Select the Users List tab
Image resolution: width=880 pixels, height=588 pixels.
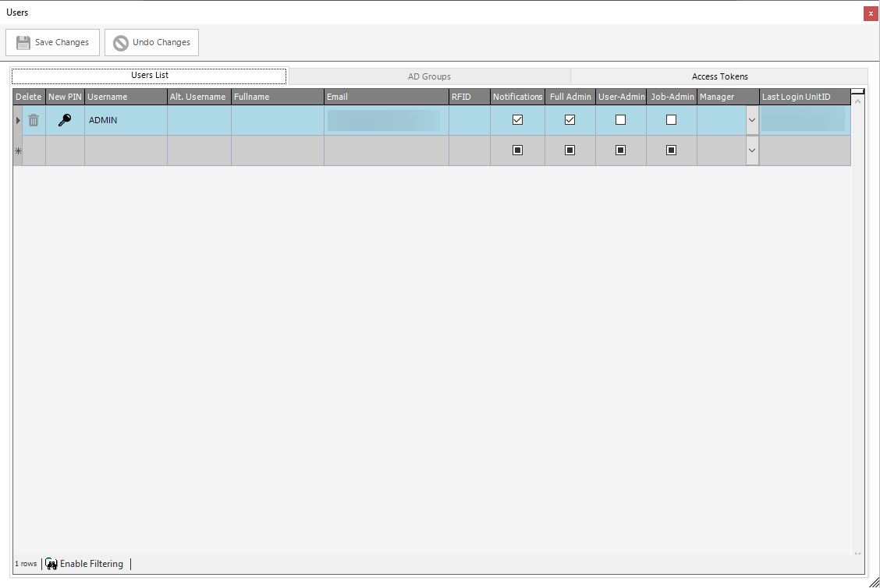coord(150,76)
